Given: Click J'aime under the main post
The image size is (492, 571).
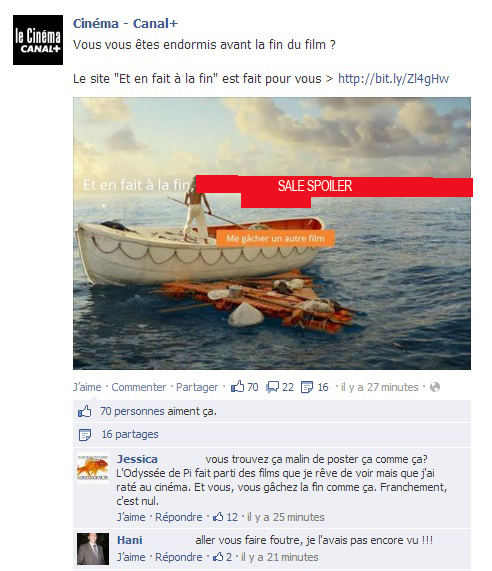Looking at the screenshot, I should [x=87, y=387].
